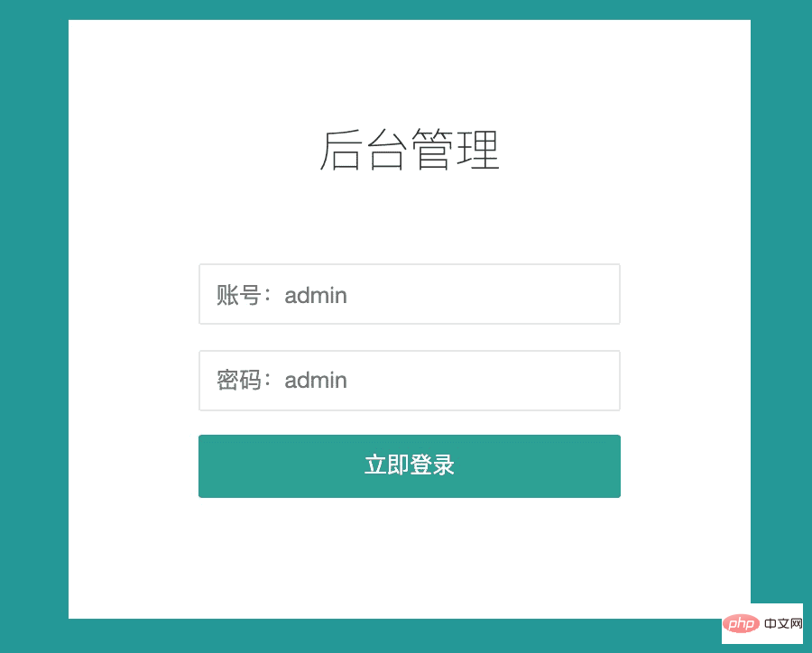Click admin placeholder in the account field
This screenshot has height=653, width=812.
[x=316, y=295]
